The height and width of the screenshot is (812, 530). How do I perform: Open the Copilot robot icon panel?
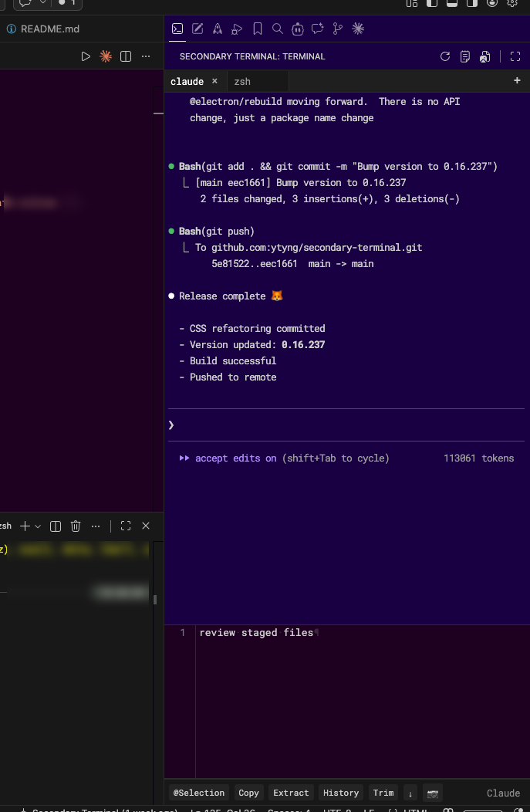pos(298,29)
